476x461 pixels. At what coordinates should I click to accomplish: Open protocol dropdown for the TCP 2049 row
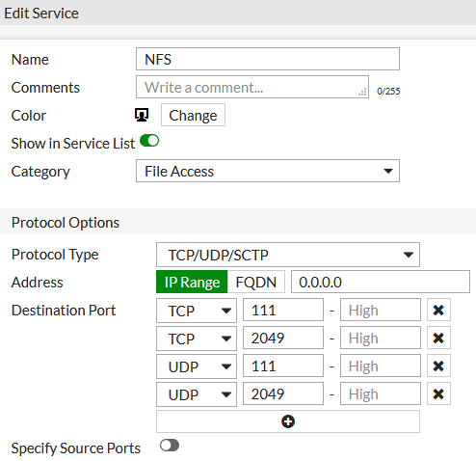197,339
